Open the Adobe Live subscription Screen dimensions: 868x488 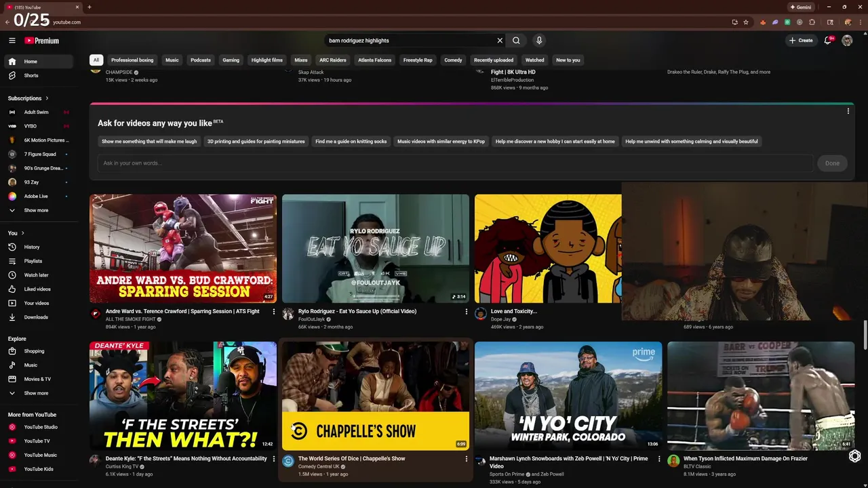pyautogui.click(x=39, y=196)
